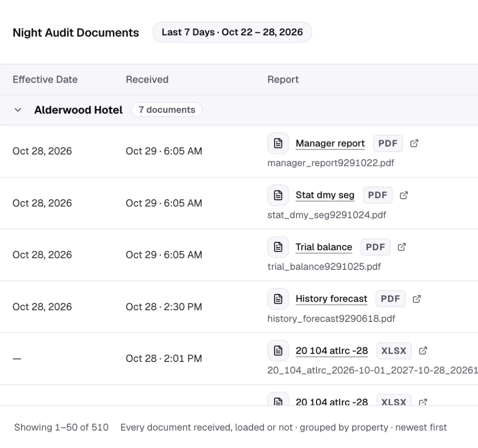
Task: Open Trial balance external link icon
Action: point(402,247)
